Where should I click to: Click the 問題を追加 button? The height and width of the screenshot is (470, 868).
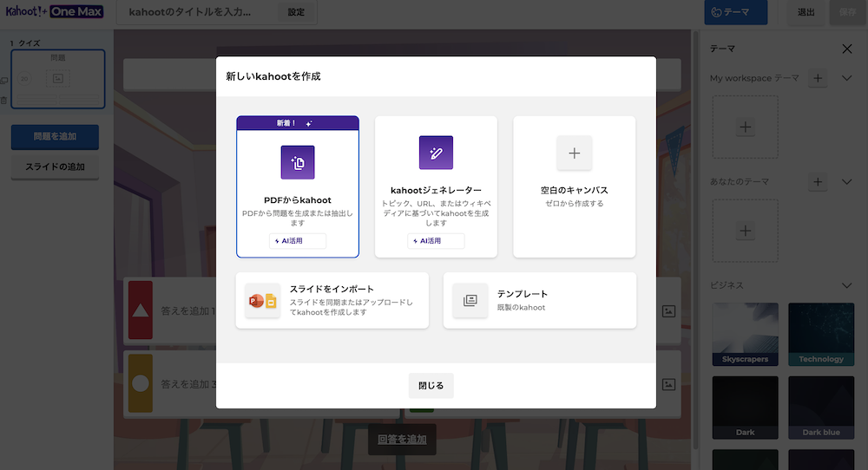(55, 136)
